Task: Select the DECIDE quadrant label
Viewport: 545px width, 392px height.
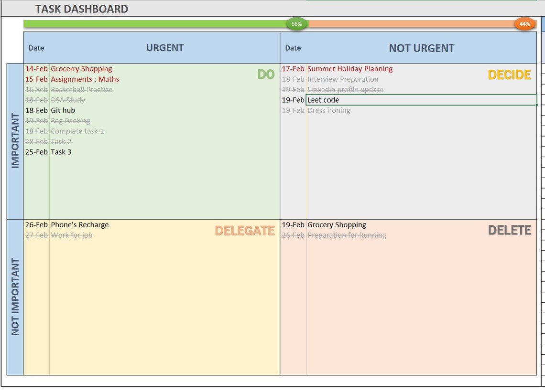Action: pos(510,74)
